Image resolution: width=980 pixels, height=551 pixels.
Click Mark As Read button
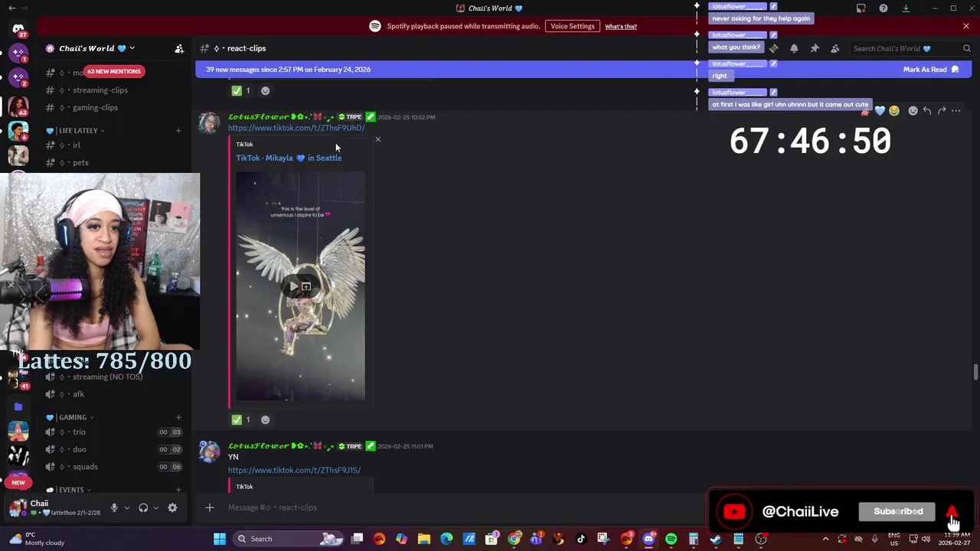(931, 70)
